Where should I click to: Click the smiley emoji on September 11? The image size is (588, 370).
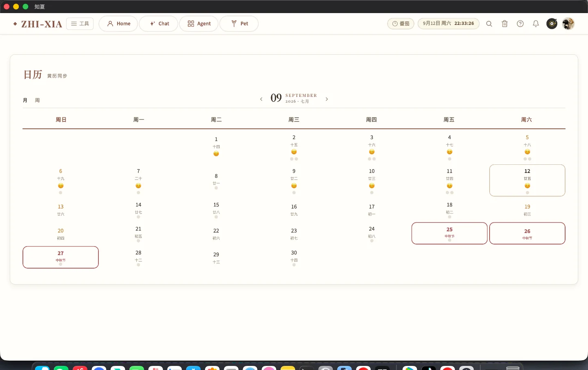point(450,186)
